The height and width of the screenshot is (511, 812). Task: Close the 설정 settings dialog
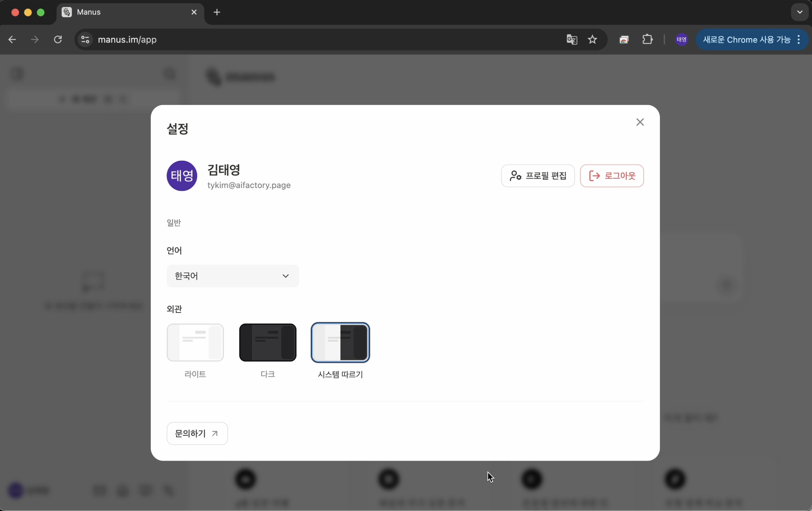(640, 122)
